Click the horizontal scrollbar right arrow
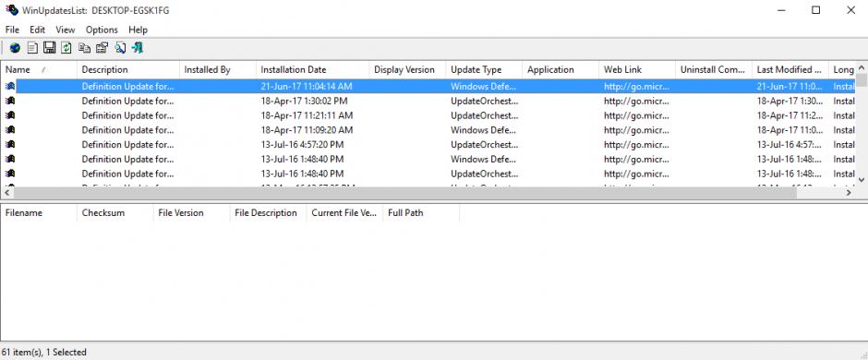Viewport: 868px width, 360px height. tap(849, 192)
